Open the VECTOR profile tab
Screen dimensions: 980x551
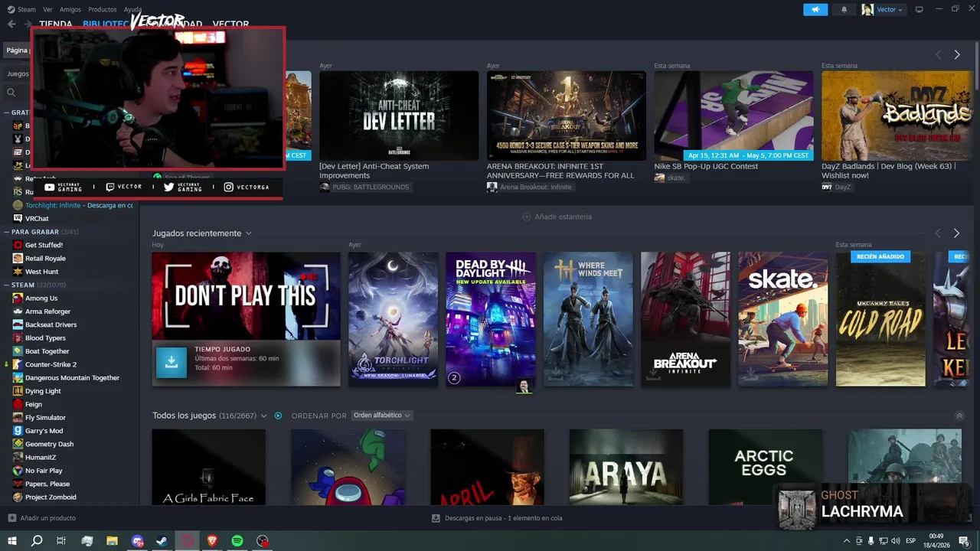coord(230,24)
